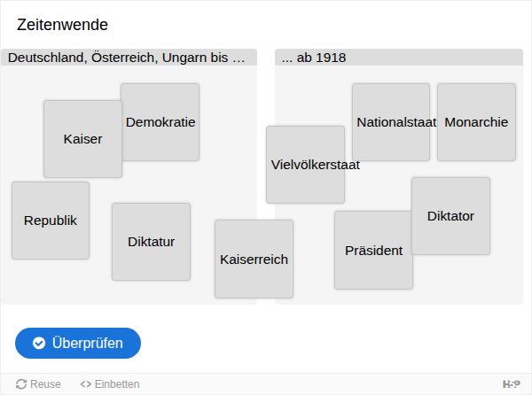532x395 pixels.
Task: Click the H5P logo icon
Action: [512, 384]
